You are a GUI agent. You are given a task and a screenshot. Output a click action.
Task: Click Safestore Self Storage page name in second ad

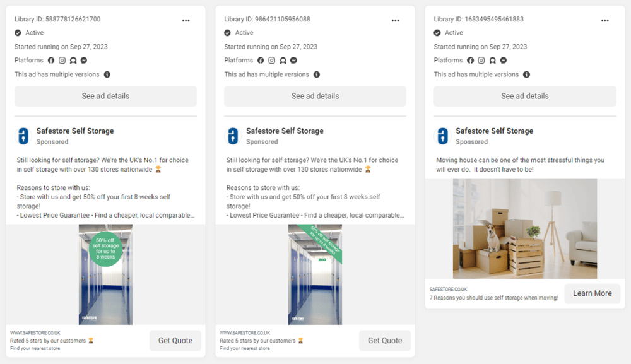tap(285, 131)
